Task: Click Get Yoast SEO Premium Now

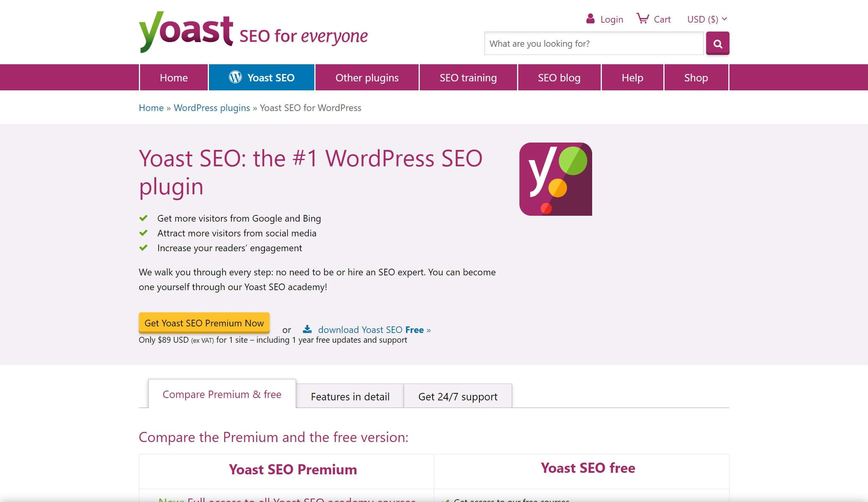Action: pyautogui.click(x=203, y=323)
